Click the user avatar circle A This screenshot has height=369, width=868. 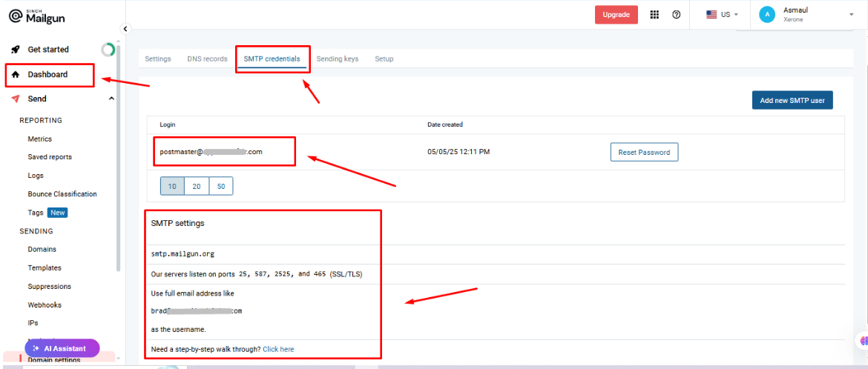(766, 15)
